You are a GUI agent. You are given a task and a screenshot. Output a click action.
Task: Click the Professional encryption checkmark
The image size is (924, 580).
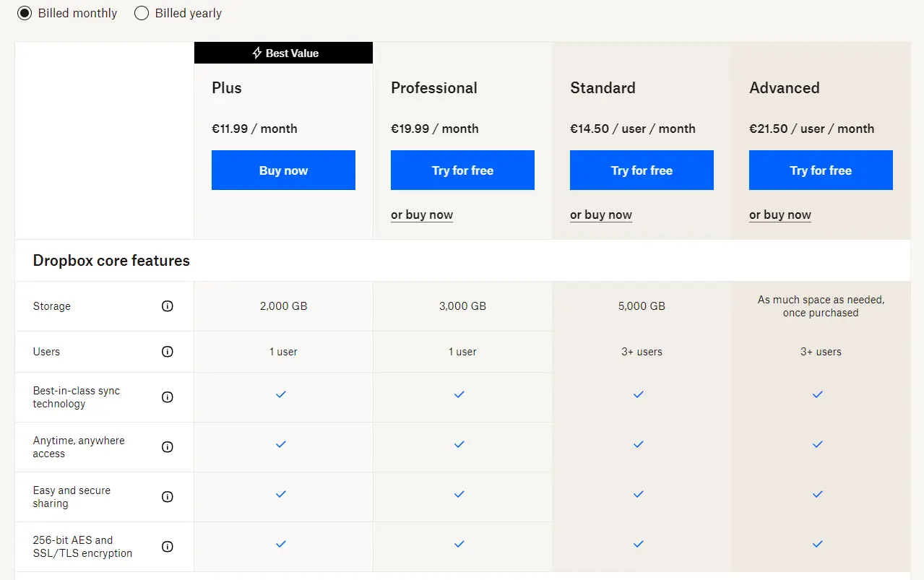(459, 544)
